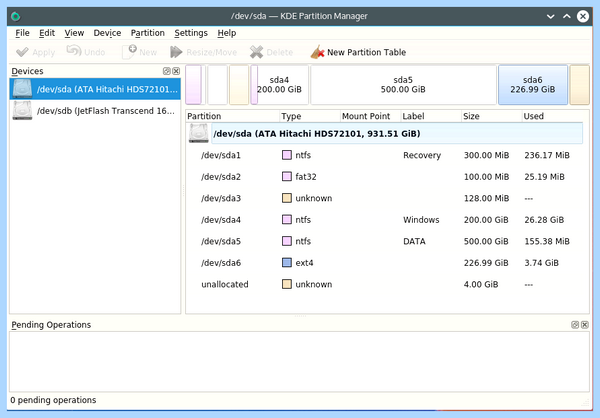This screenshot has height=418, width=600.
Task: Float the Pending Operations panel
Action: (575, 325)
